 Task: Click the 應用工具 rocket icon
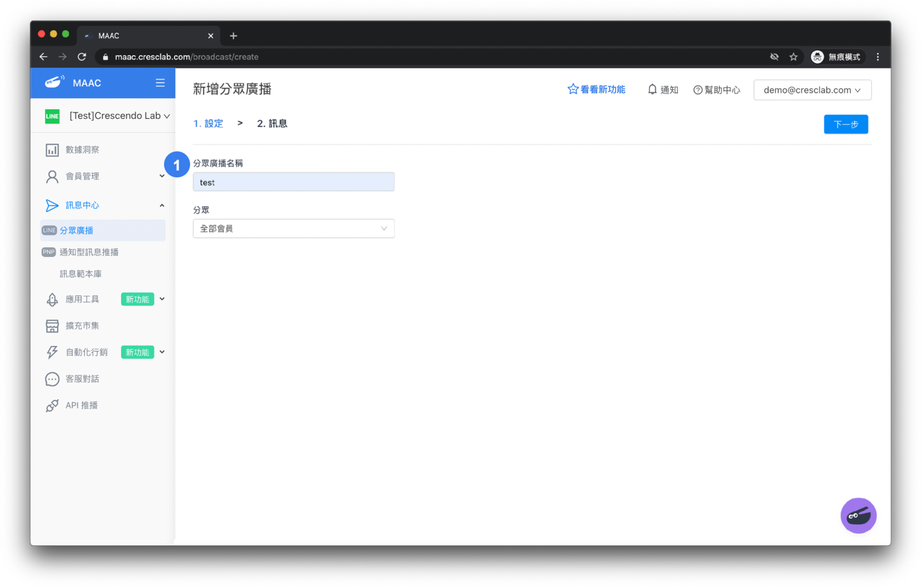pyautogui.click(x=52, y=299)
